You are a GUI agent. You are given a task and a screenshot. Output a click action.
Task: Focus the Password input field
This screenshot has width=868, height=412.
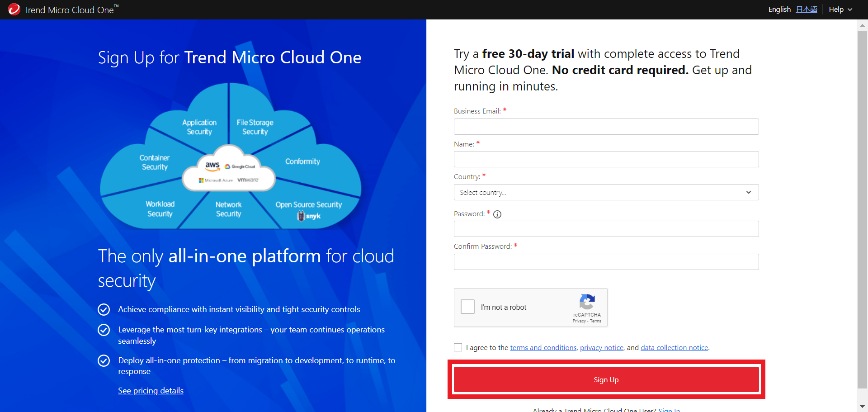coord(606,229)
